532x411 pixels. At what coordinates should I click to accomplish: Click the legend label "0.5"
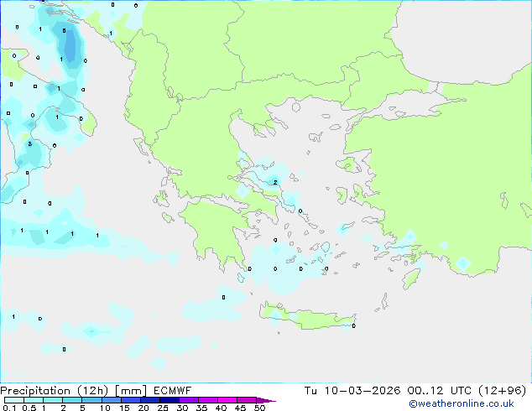pos(29,408)
